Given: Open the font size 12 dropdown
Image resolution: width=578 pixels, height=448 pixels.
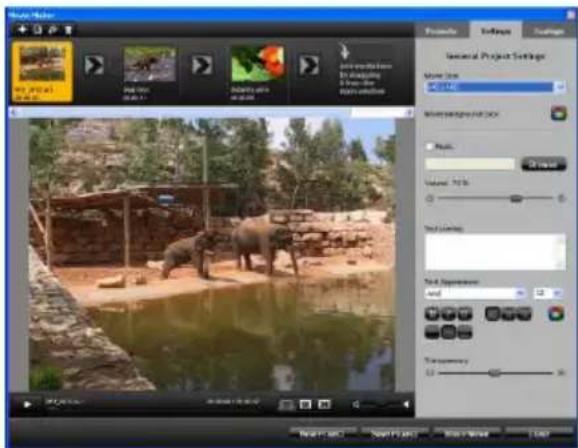Looking at the screenshot, I should [x=548, y=293].
